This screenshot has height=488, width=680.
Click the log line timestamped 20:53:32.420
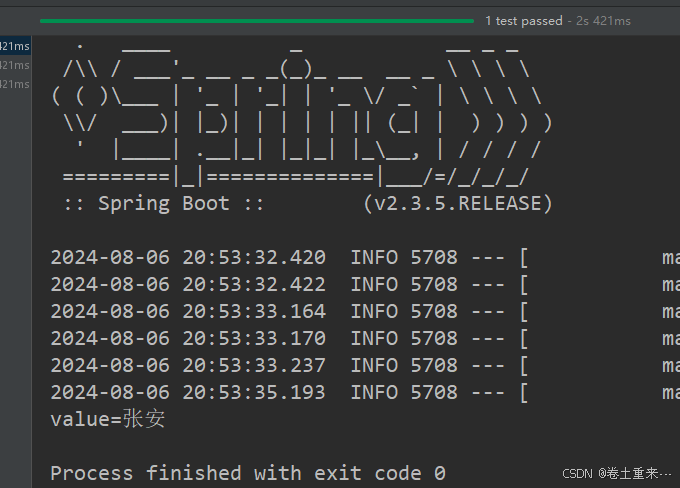365,258
